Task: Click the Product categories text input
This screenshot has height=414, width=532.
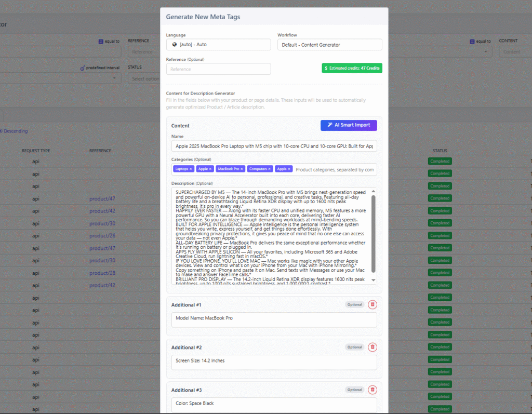Action: tap(334, 169)
